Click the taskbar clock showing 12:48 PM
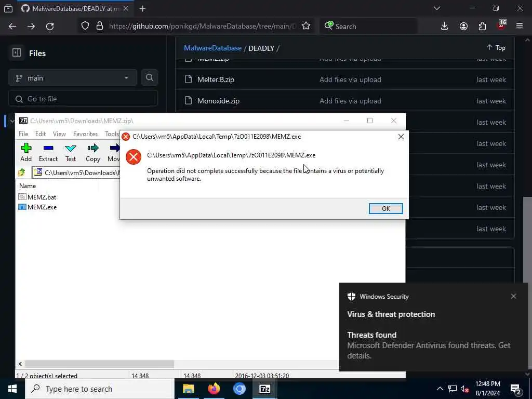 pyautogui.click(x=487, y=389)
